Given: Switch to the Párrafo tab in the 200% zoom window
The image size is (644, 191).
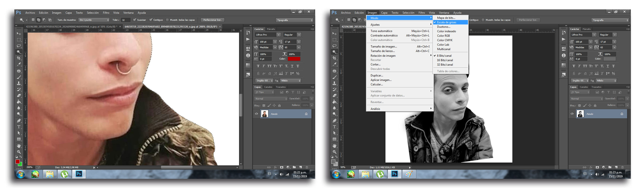Looking at the screenshot, I should pos(271,29).
